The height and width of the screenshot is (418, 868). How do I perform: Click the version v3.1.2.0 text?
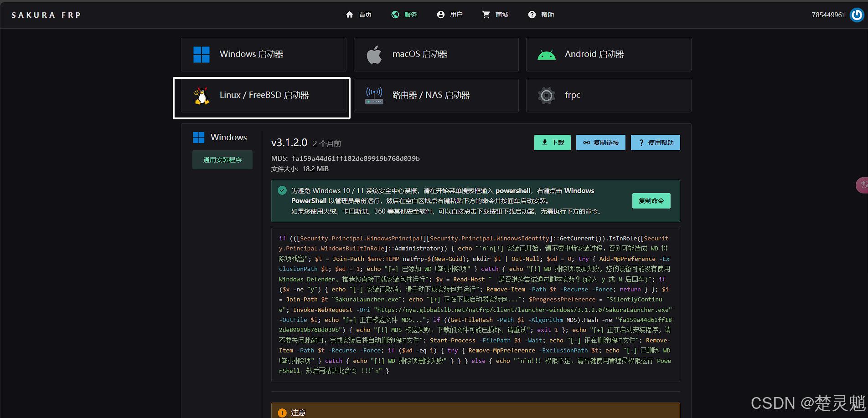point(289,143)
